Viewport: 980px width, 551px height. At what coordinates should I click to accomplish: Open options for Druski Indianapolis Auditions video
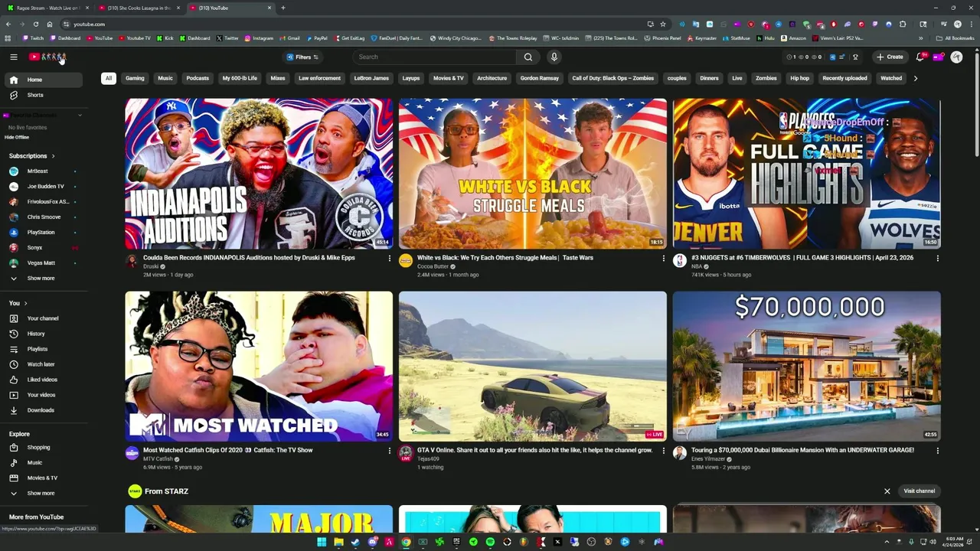pos(389,258)
